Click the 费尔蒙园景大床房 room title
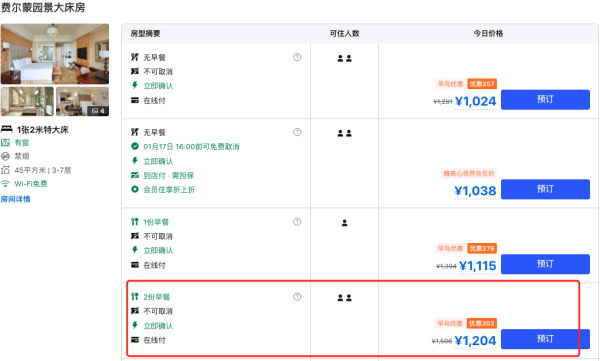The image size is (600, 361). coord(43,8)
